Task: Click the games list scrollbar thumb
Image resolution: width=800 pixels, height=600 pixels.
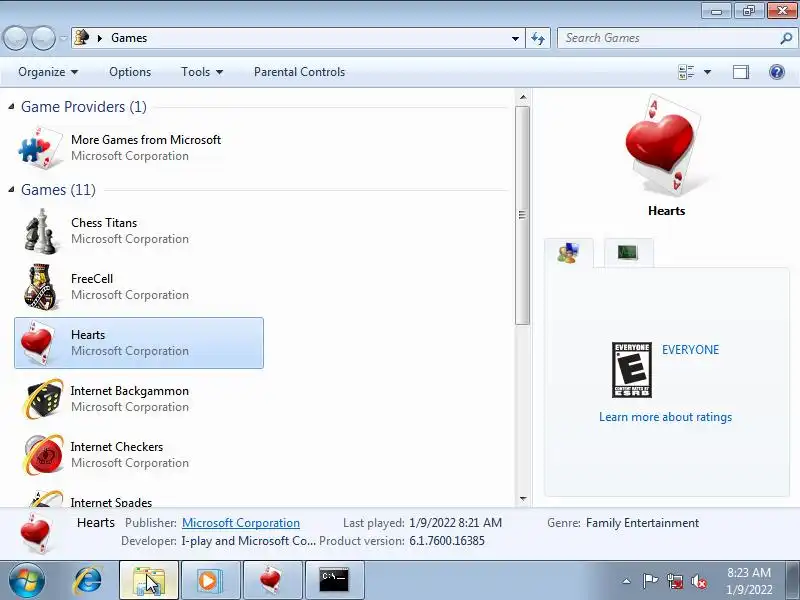Action: 522,215
